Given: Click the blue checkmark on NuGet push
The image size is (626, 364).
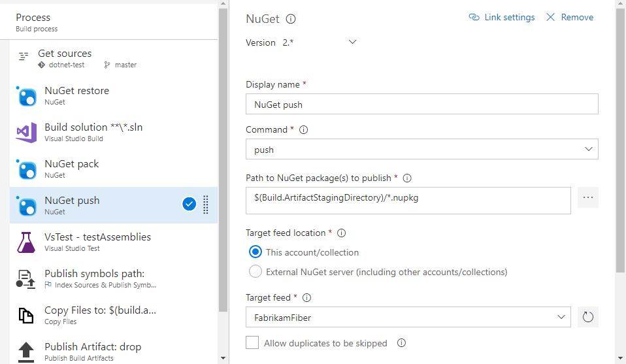Looking at the screenshot, I should click(189, 204).
